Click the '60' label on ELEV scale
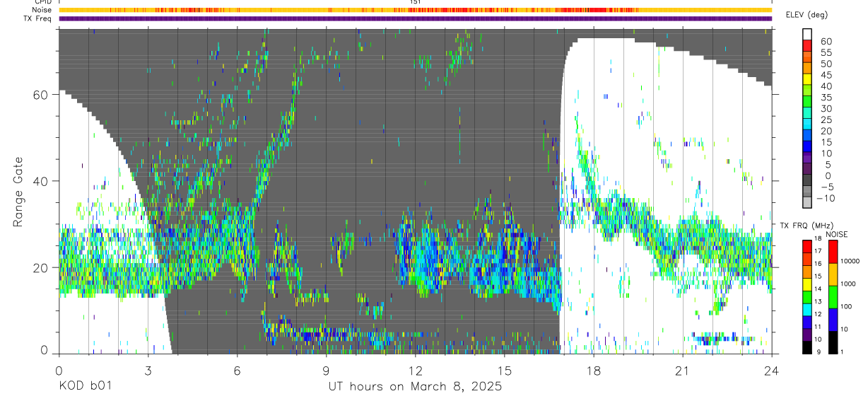The image size is (868, 401). click(826, 42)
